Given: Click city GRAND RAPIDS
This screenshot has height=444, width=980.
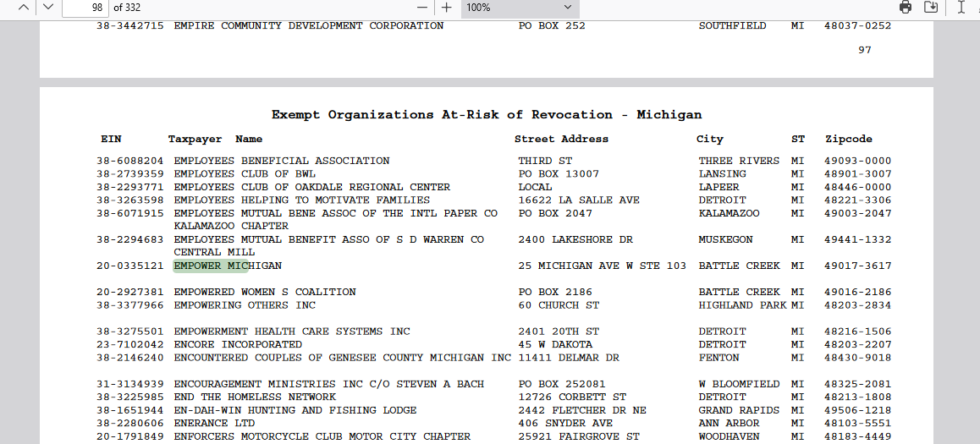Looking at the screenshot, I should (740, 410).
